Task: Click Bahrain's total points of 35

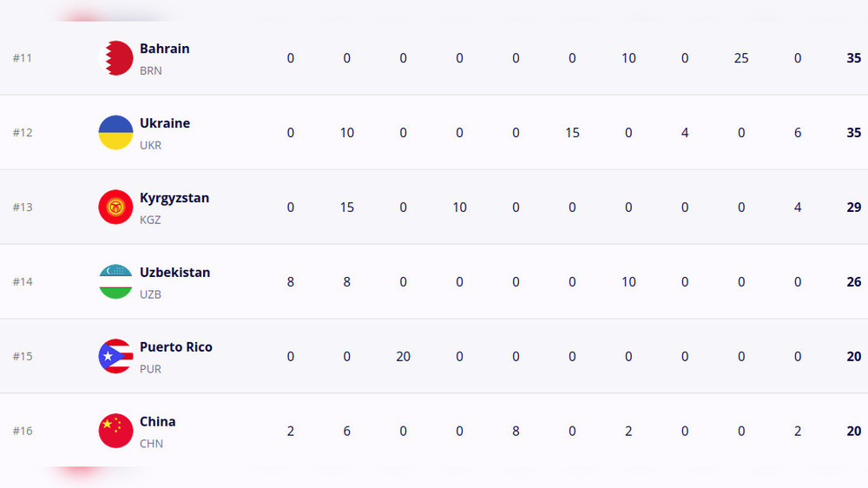Action: point(853,58)
